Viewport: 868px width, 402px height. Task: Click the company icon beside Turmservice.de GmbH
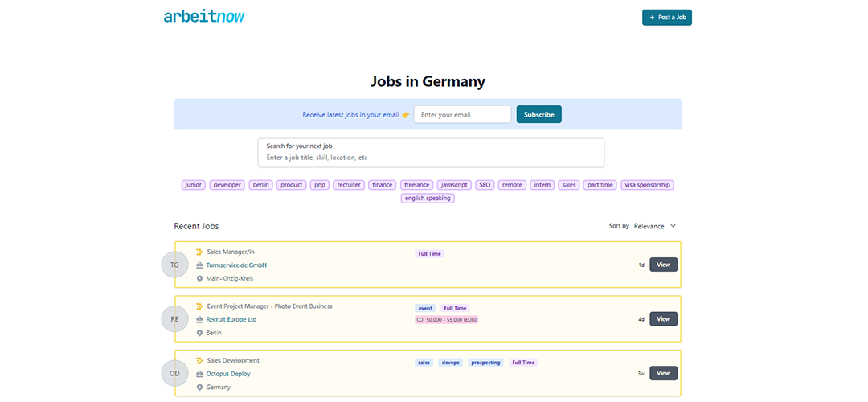coord(200,265)
